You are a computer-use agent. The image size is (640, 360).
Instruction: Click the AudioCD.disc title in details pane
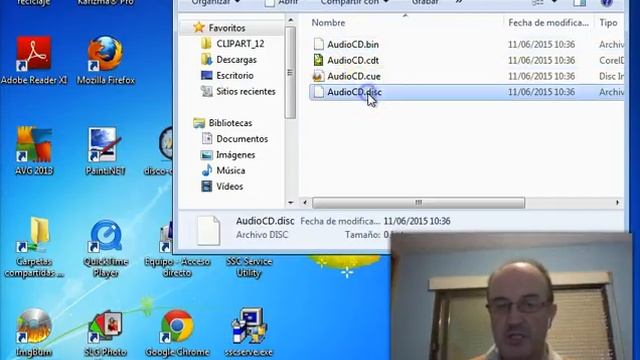click(265, 221)
